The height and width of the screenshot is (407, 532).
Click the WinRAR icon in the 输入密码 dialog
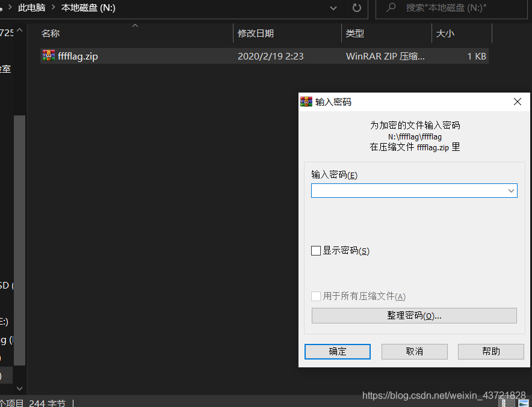tap(306, 101)
